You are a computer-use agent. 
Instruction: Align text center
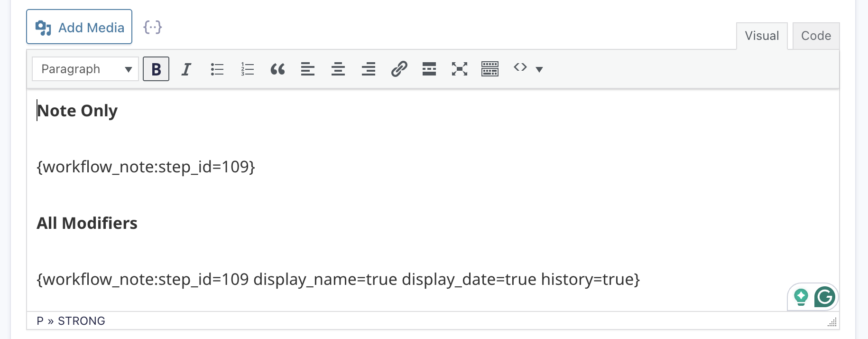pyautogui.click(x=338, y=69)
